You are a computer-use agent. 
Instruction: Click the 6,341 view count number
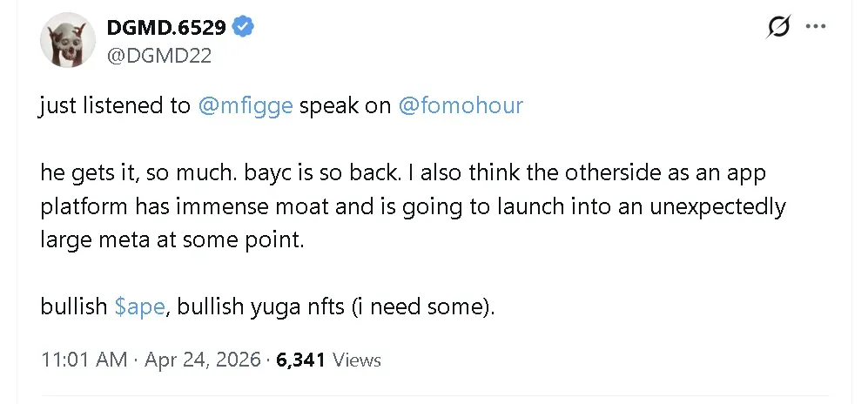point(301,360)
